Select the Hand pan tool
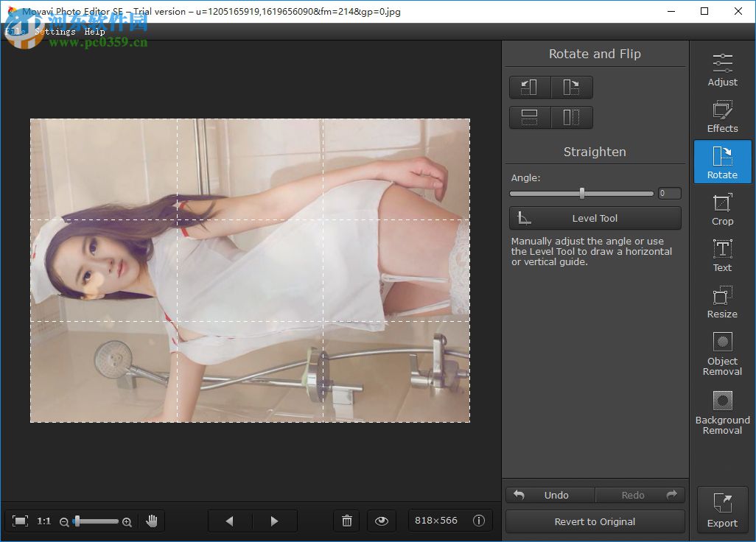 152,521
